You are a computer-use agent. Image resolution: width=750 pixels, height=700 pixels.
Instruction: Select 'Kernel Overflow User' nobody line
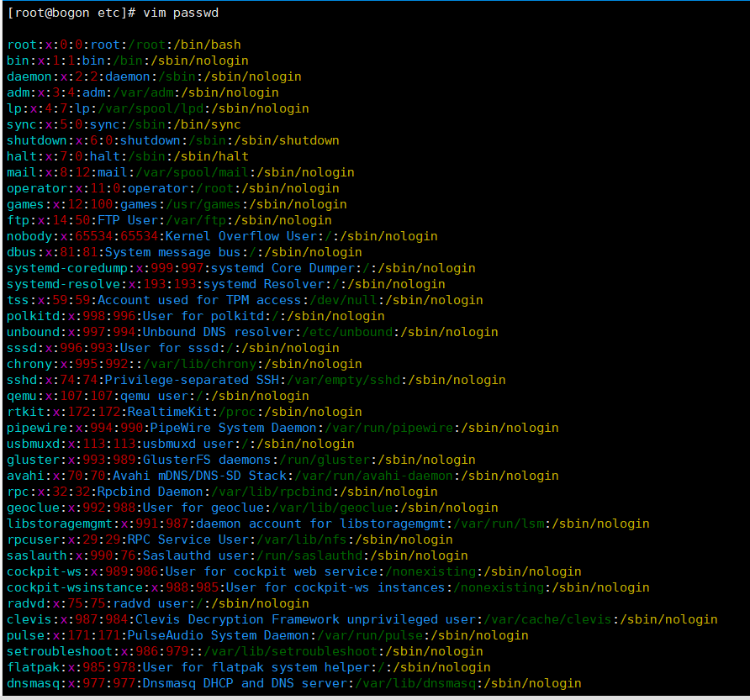(x=223, y=236)
